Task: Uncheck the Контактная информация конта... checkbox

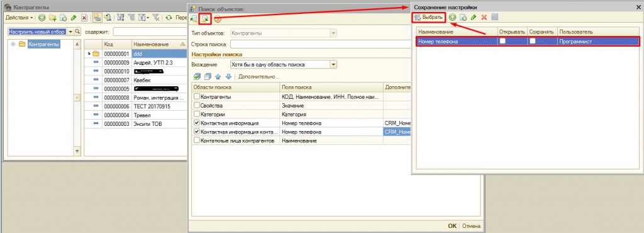Action: click(197, 132)
